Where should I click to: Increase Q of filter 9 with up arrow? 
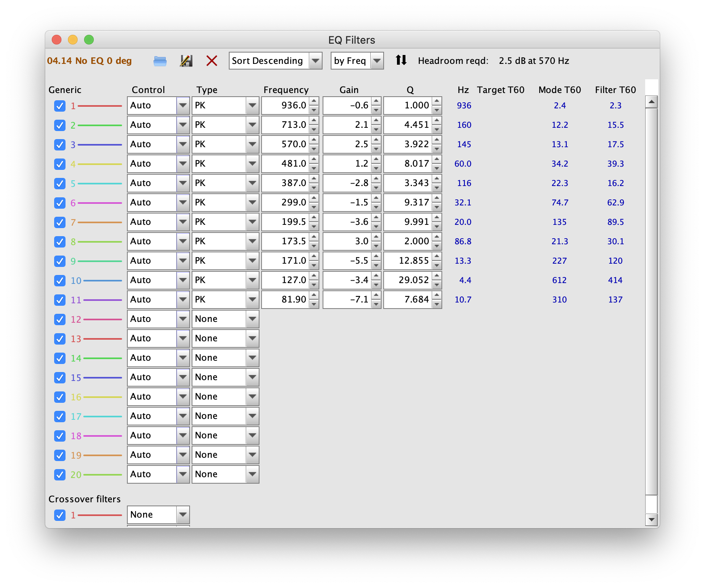coord(437,257)
